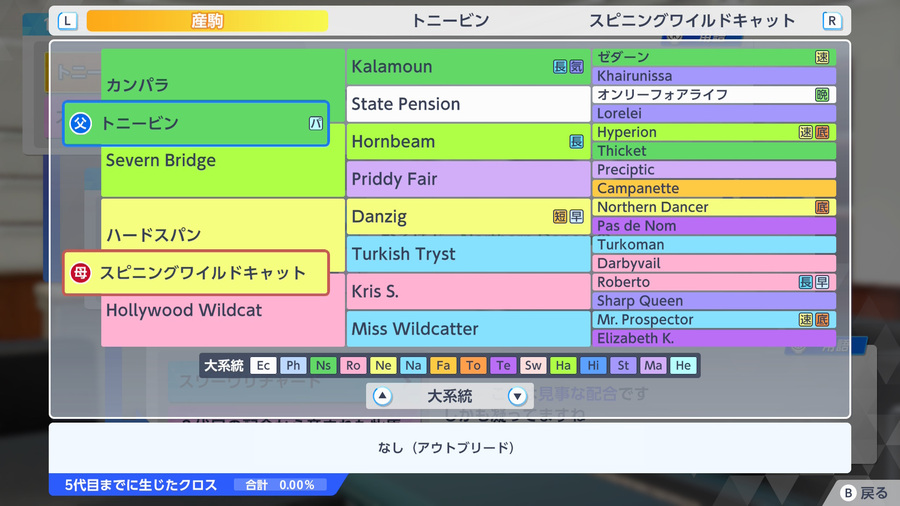Click the To lineage color swatch
Screen dimensions: 900x506
tap(473, 365)
